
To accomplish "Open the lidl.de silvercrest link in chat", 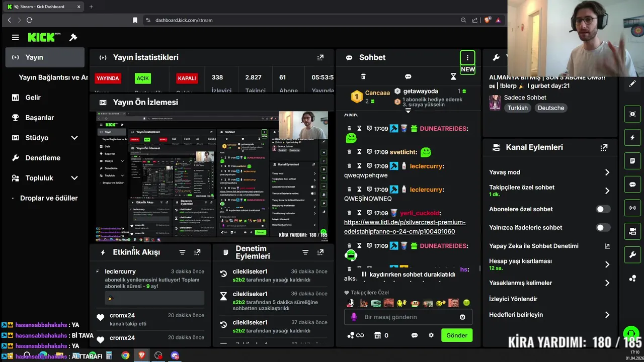I will coord(405,227).
